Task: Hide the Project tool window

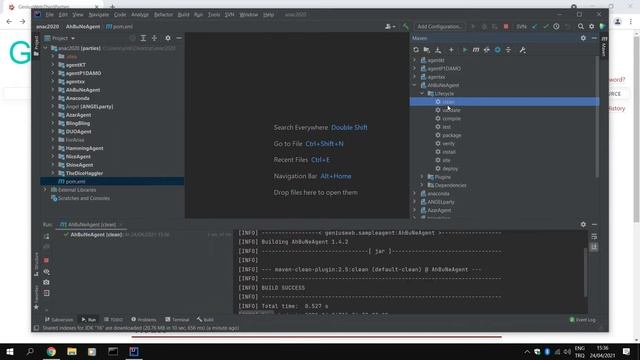Action: pos(179,38)
